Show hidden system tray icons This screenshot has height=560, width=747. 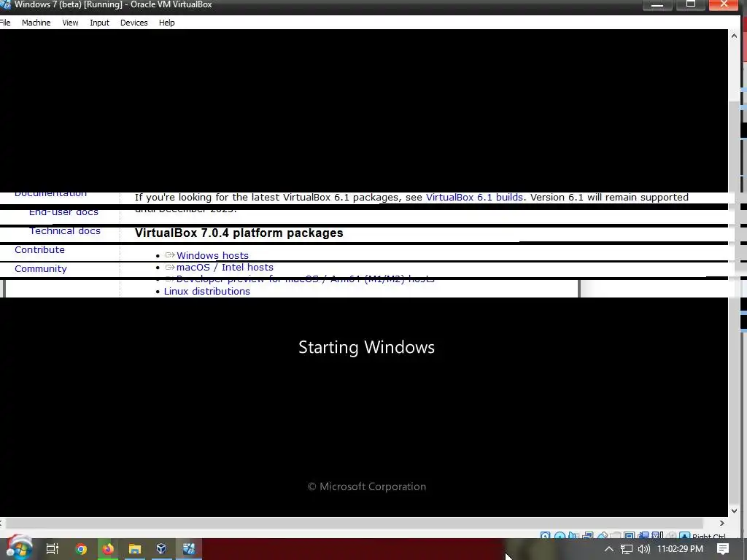[x=609, y=548]
